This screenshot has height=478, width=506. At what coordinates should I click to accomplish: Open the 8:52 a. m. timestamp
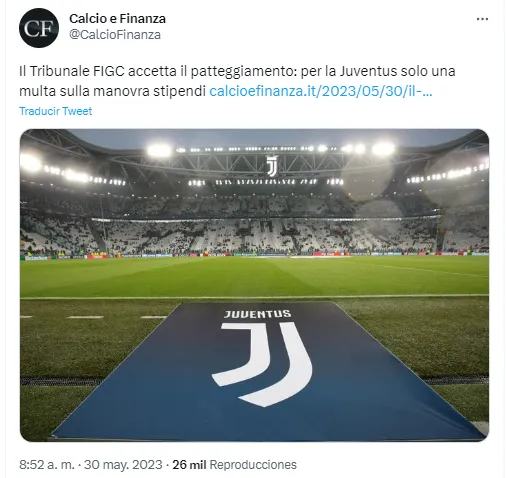point(47,465)
